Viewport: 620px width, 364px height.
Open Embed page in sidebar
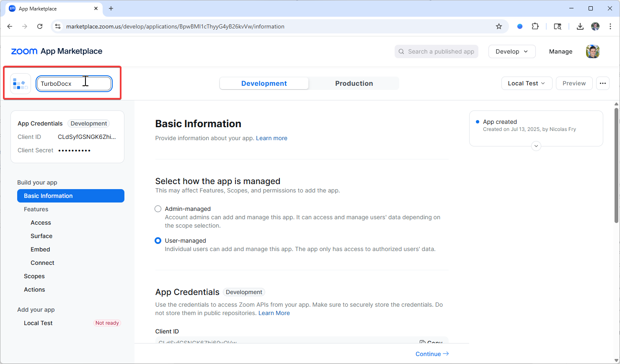pyautogui.click(x=40, y=249)
